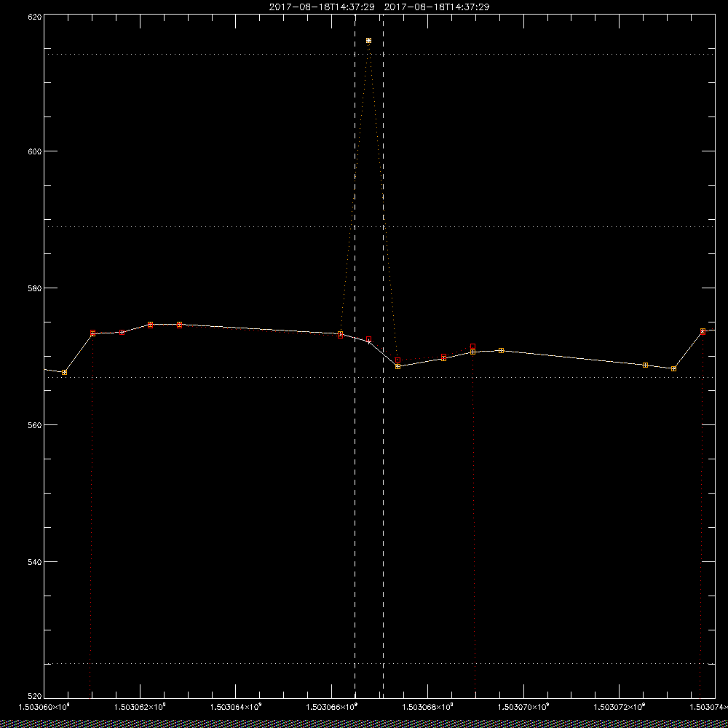
Task: Click the x-axis label 1.503066×10⁹
Action: click(331, 707)
